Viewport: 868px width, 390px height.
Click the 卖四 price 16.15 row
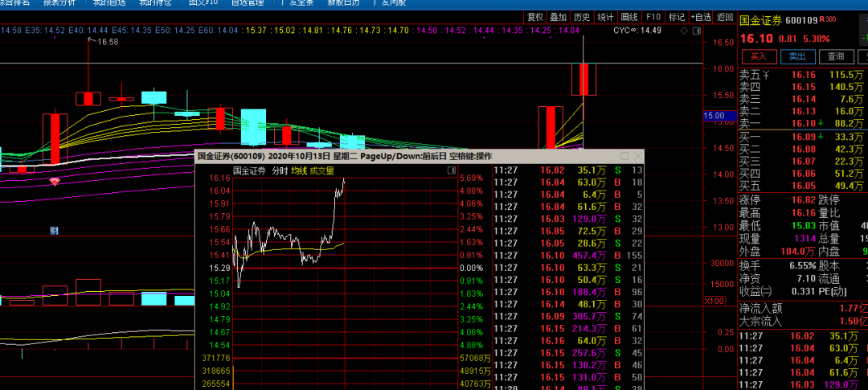(x=803, y=87)
